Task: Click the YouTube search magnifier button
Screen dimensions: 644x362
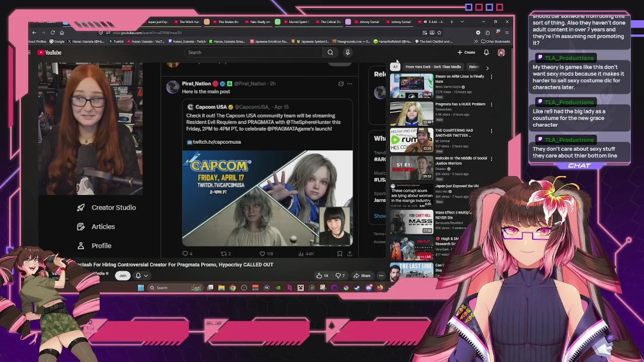Action: tap(330, 52)
